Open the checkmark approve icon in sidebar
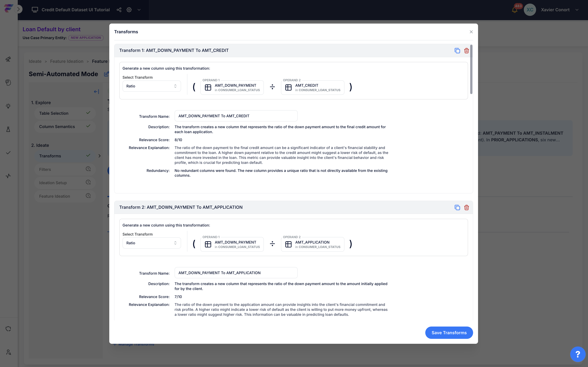 tap(8, 153)
